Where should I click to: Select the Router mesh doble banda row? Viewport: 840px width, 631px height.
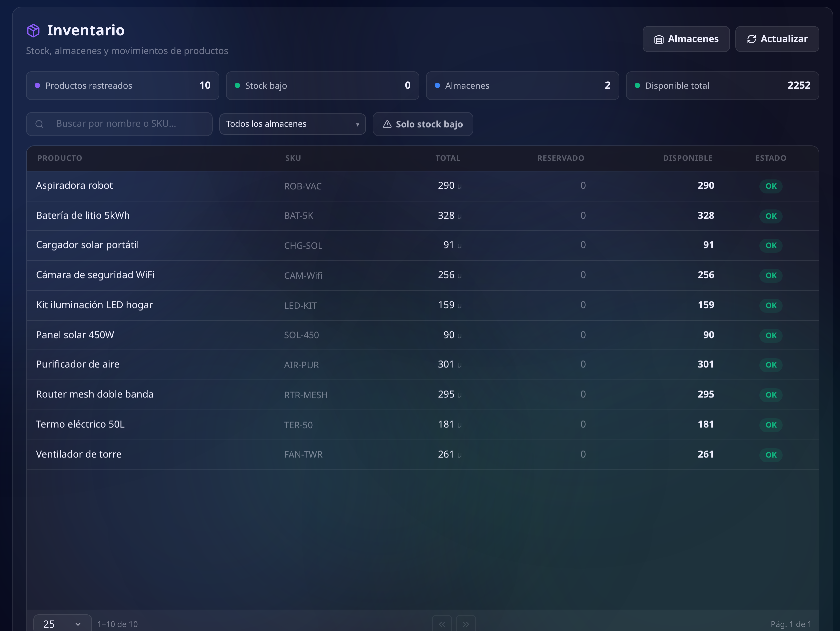point(422,395)
